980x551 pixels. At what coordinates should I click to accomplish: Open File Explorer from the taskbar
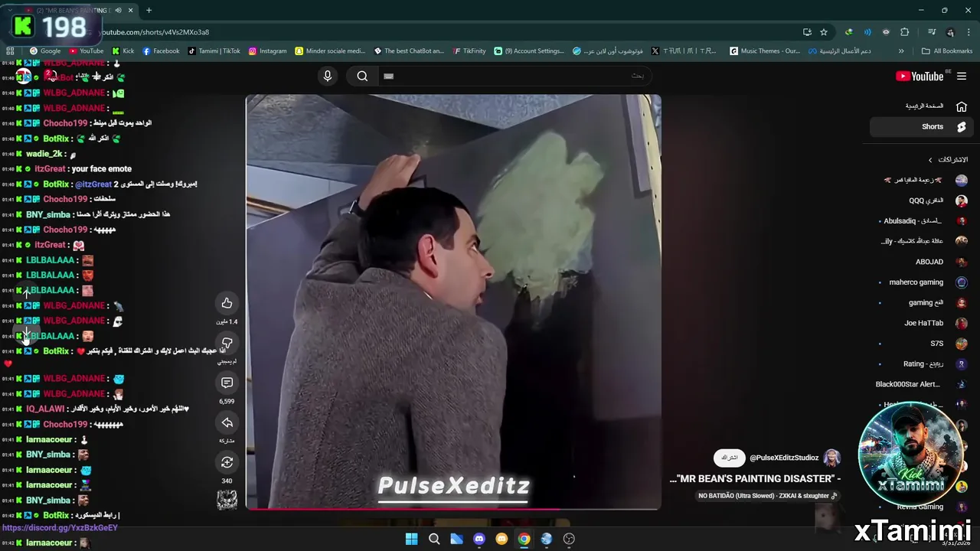tap(456, 539)
